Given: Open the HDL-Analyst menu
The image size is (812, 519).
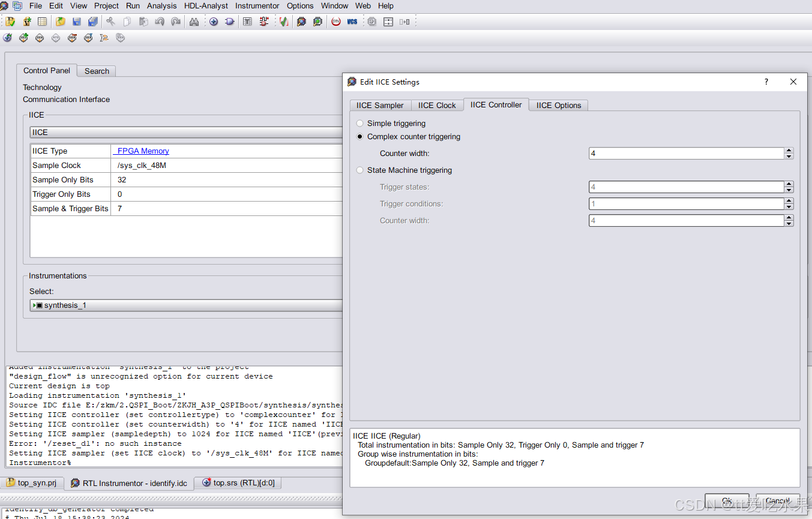Looking at the screenshot, I should click(x=206, y=5).
